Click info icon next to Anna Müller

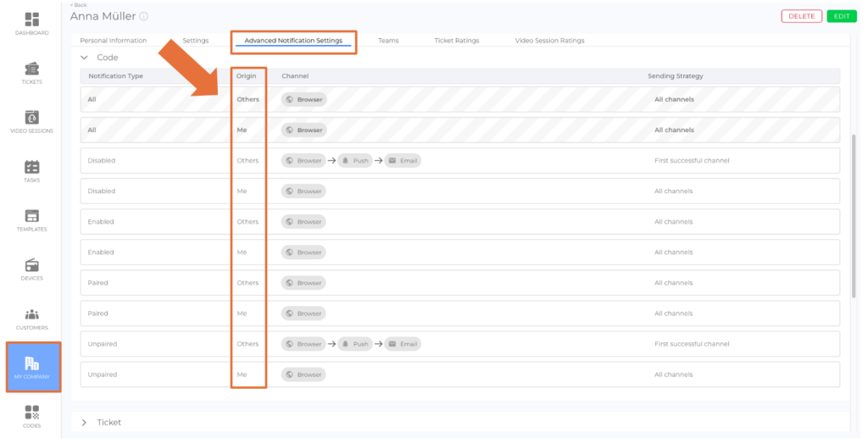point(143,16)
